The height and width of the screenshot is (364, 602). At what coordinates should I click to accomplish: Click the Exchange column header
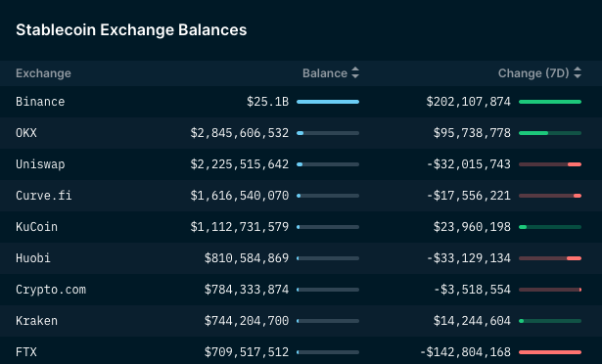(x=43, y=73)
